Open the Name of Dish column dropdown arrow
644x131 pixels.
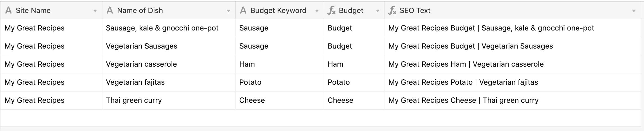(229, 11)
